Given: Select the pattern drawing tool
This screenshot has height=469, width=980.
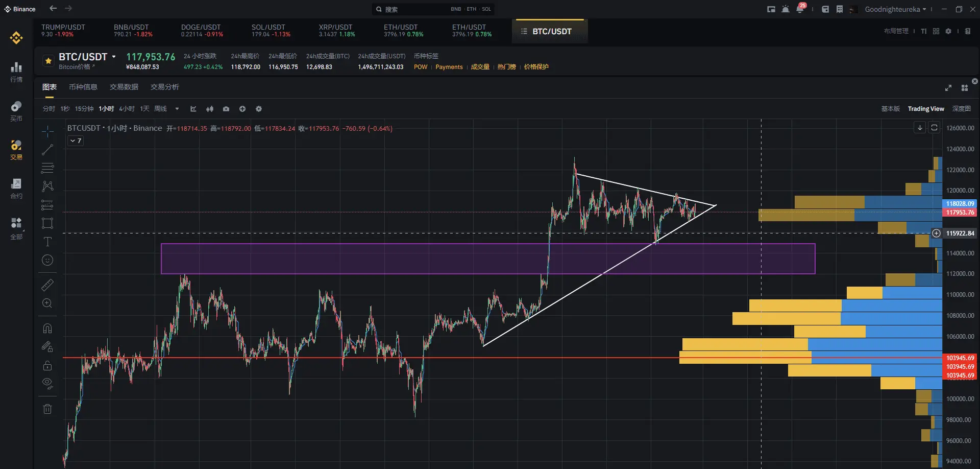Looking at the screenshot, I should coord(47,186).
